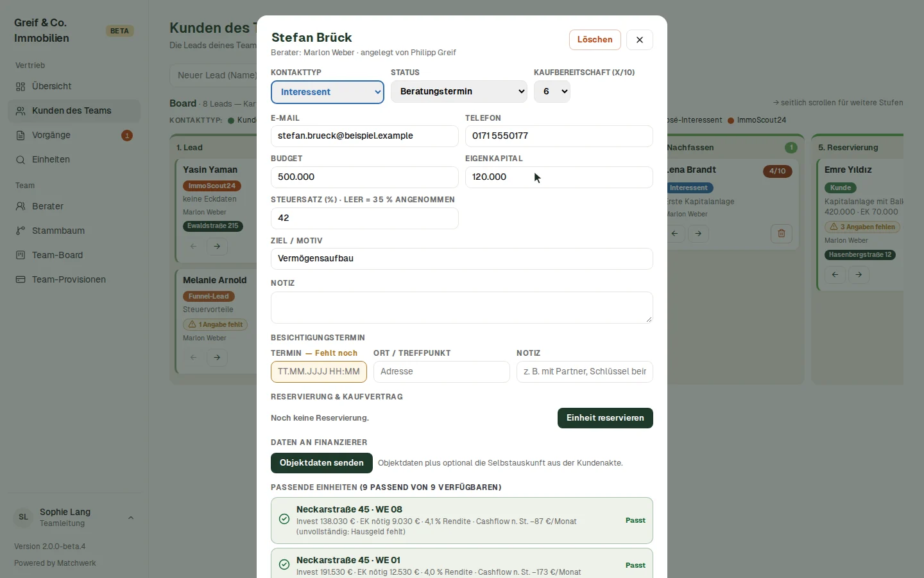Click the 1 Angabe fehlt warning badge
The height and width of the screenshot is (578, 924).
pos(215,325)
